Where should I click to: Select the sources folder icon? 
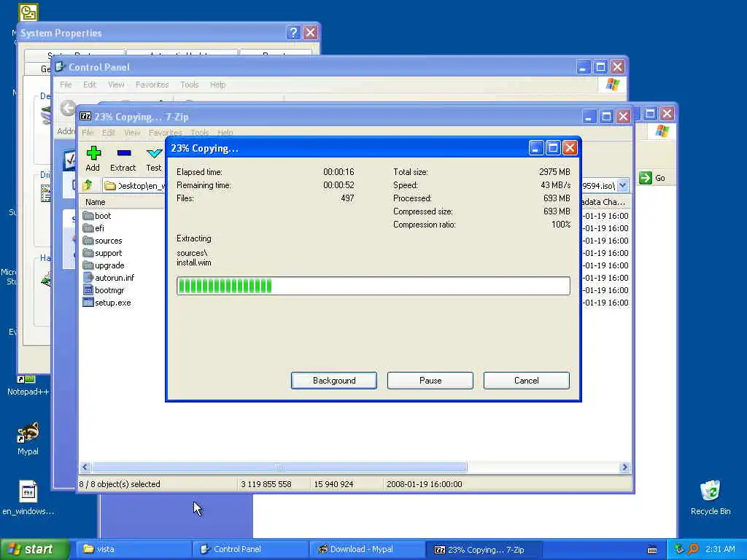[88, 241]
